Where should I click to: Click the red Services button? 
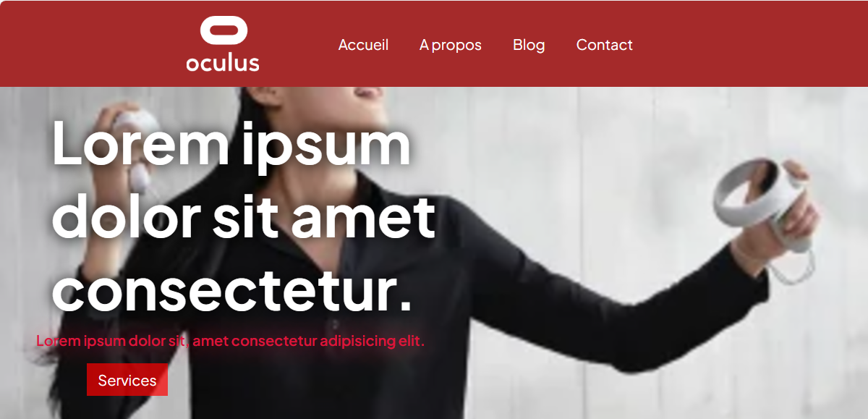[x=127, y=380]
